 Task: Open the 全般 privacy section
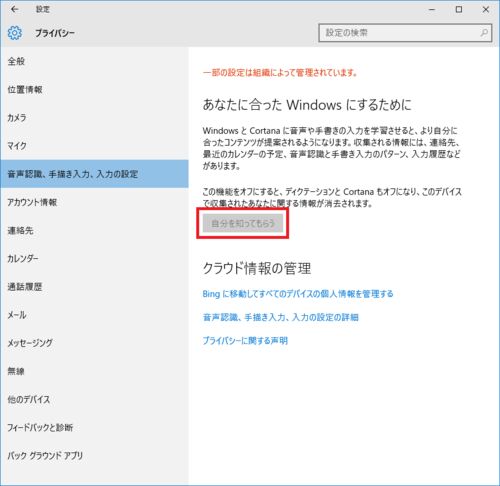[x=94, y=61]
